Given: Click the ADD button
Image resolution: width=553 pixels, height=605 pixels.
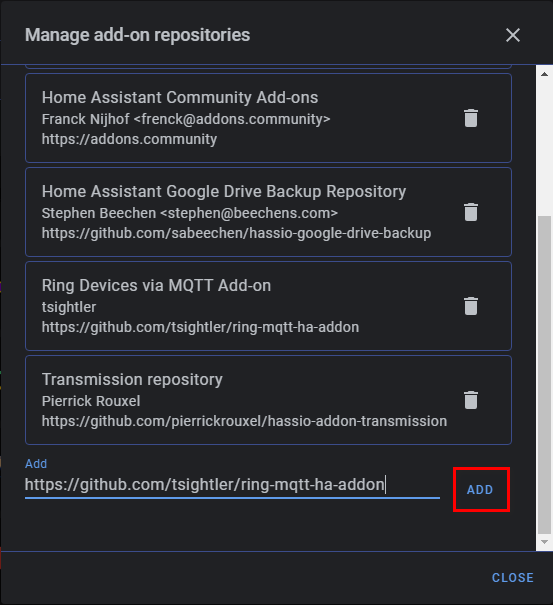Looking at the screenshot, I should coord(480,490).
